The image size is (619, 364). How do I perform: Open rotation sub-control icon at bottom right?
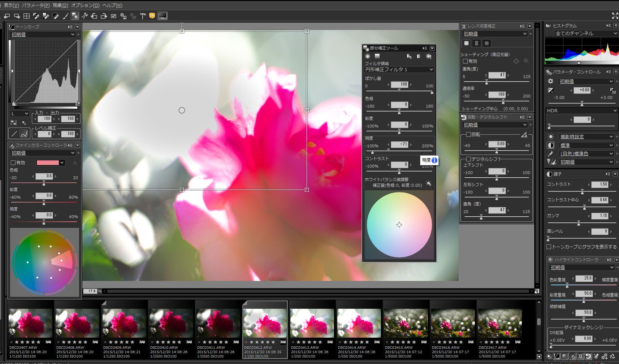[x=588, y=356]
